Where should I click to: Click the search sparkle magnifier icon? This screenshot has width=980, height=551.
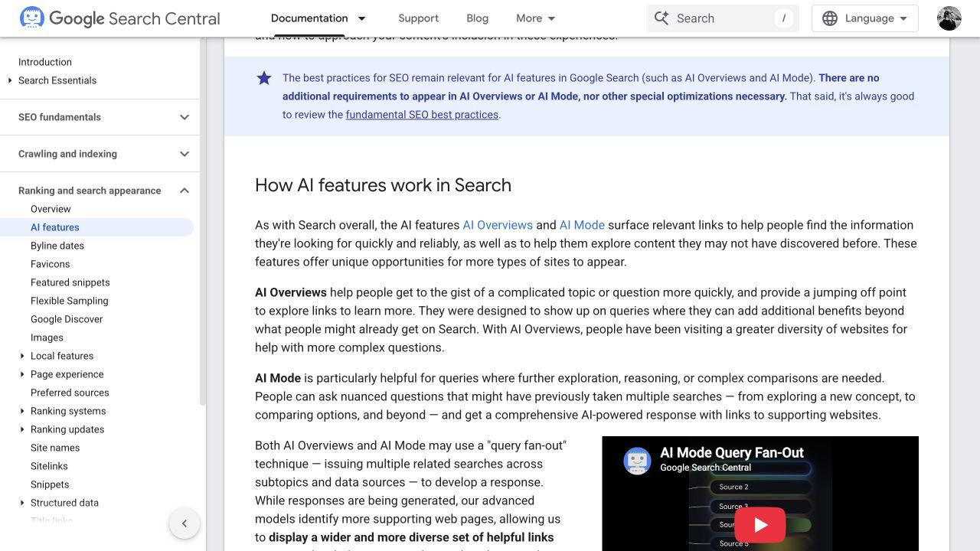point(661,18)
